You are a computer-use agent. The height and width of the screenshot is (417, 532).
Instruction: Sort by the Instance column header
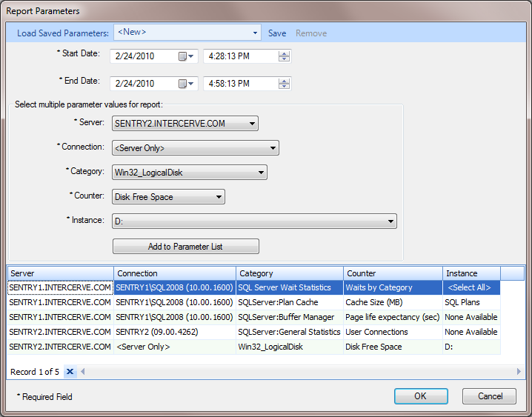click(471, 273)
